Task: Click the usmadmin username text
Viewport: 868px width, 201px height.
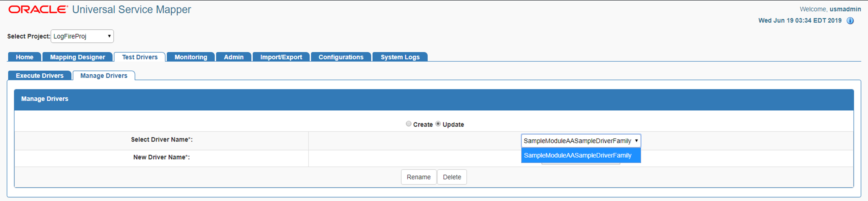Action: (x=845, y=9)
